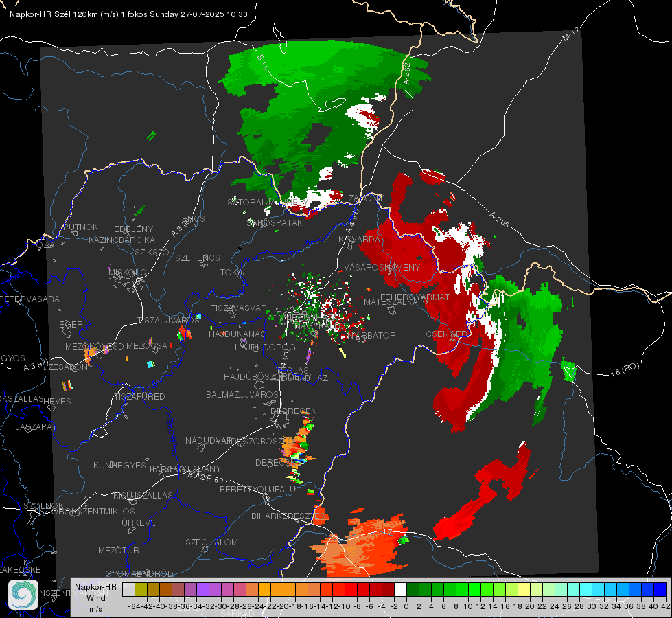Click the olive swatch between -64 and -42
The width and height of the screenshot is (672, 618).
click(x=141, y=590)
